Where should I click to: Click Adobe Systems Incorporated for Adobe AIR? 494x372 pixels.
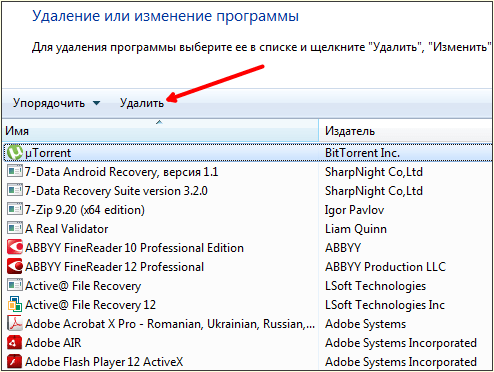point(401,343)
